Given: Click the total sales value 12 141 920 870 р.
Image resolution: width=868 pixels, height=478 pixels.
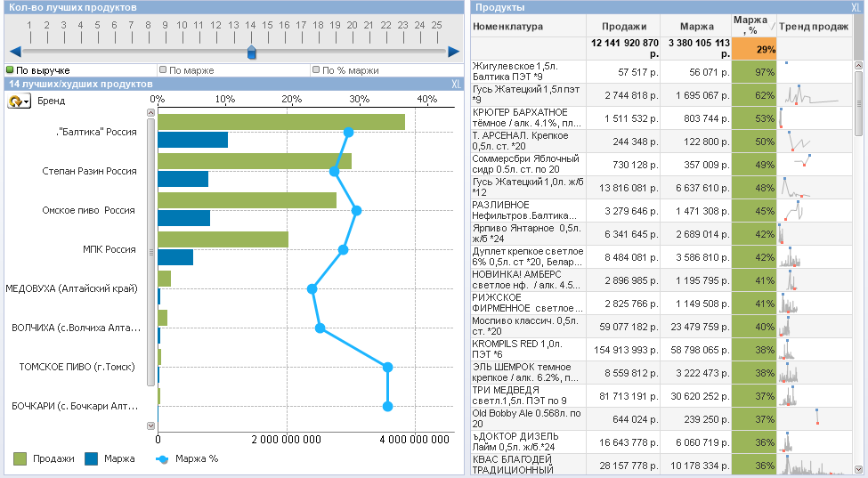Looking at the screenshot, I should (623, 49).
